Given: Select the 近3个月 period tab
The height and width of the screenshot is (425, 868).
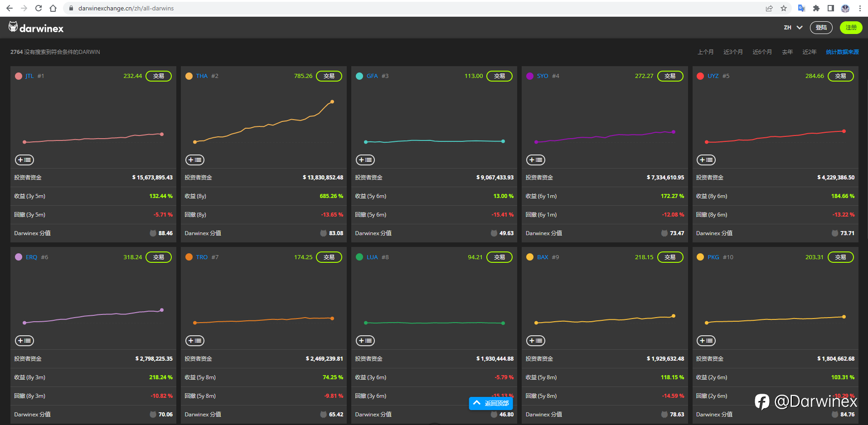Looking at the screenshot, I should coord(733,52).
